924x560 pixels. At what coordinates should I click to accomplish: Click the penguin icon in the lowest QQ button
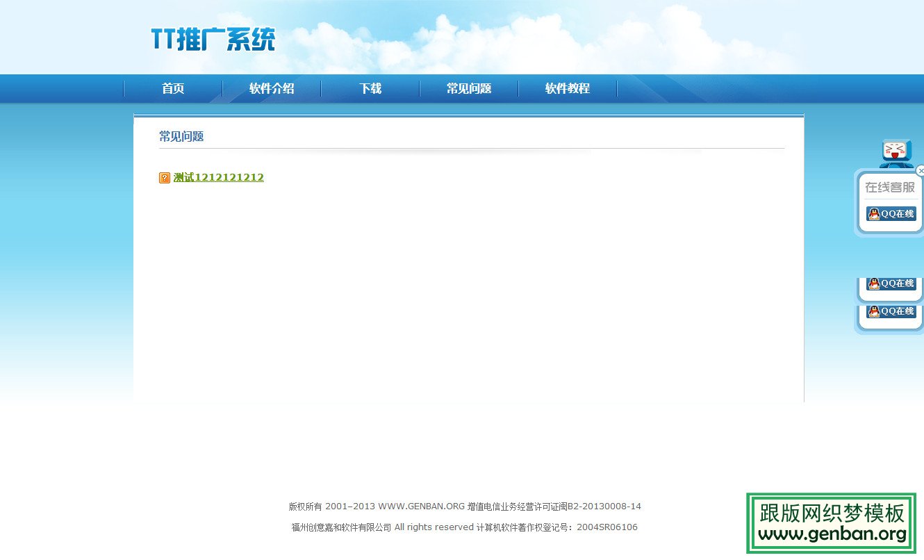coord(873,311)
